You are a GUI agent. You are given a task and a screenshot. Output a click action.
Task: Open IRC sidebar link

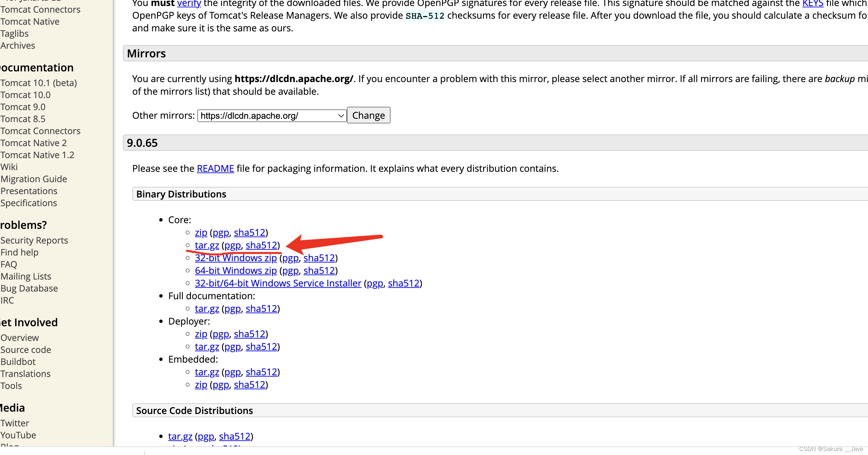[7, 301]
